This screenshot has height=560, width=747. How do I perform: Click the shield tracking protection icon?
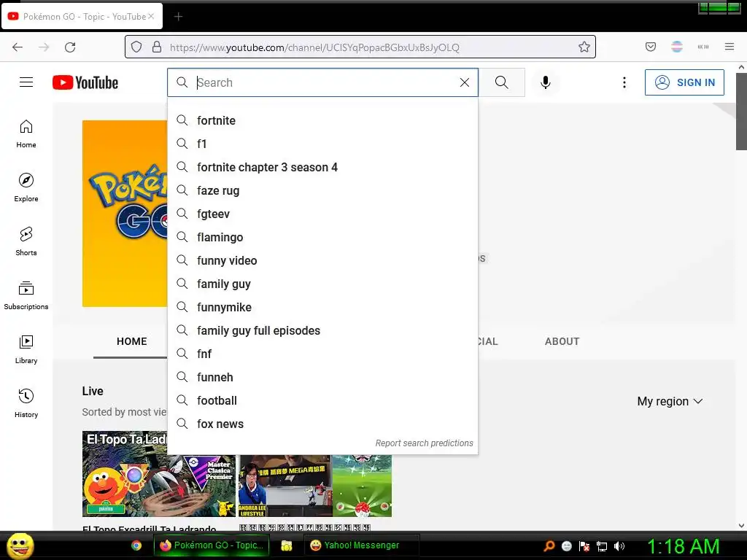[x=136, y=47]
